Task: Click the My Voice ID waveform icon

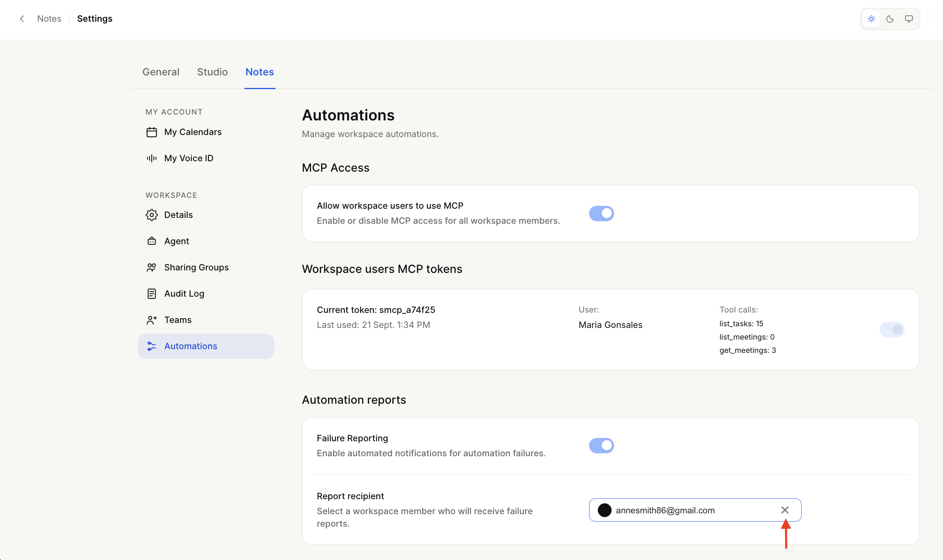Action: click(152, 158)
